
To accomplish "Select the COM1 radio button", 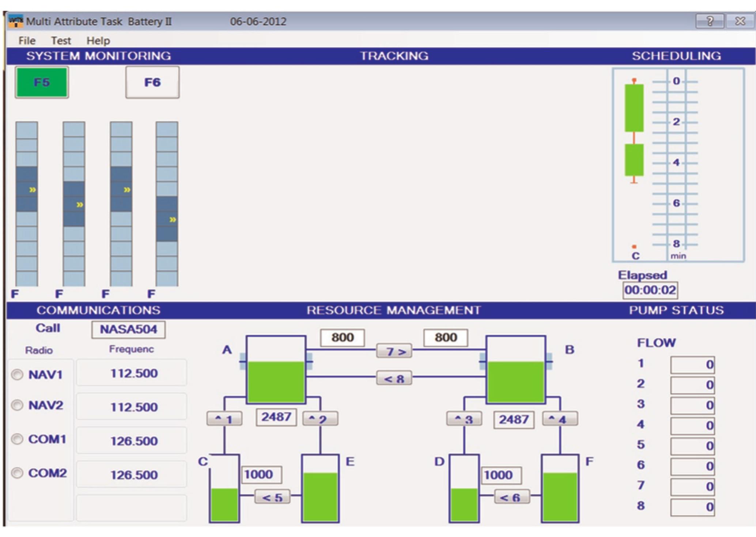I will click(17, 439).
